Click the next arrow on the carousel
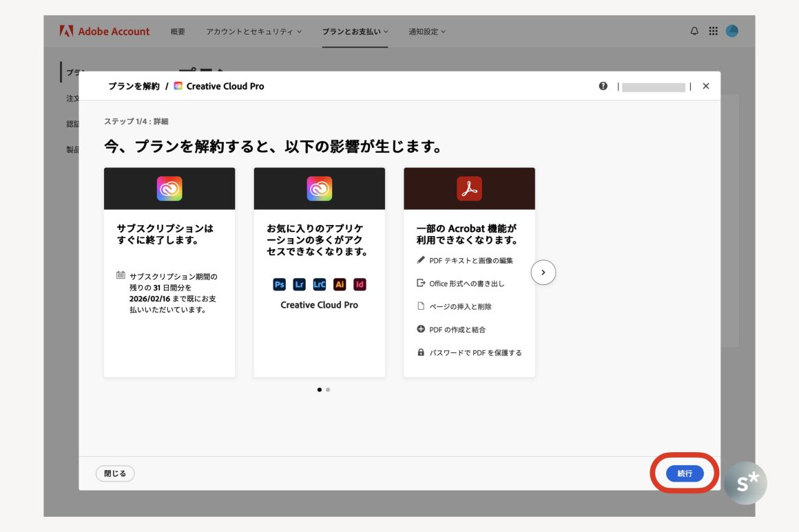Screen dimensions: 799x532 tap(543, 273)
